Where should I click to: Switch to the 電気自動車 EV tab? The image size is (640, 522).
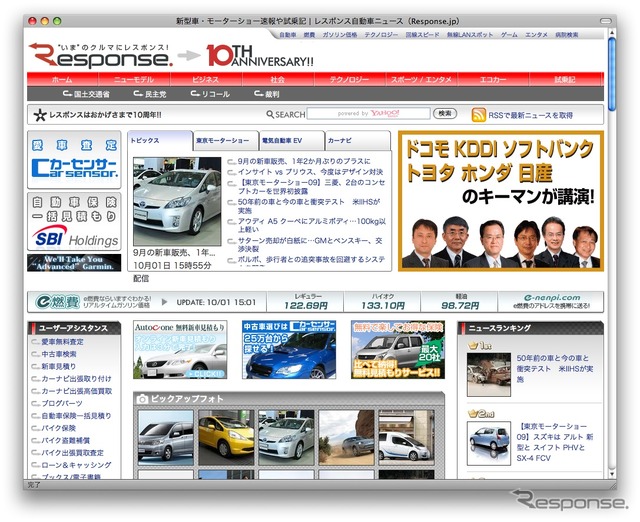pyautogui.click(x=292, y=140)
